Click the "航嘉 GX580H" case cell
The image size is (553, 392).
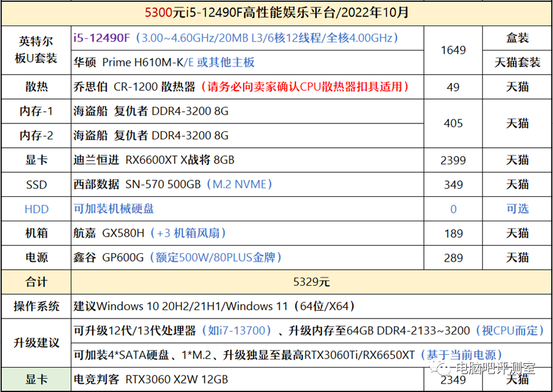pyautogui.click(x=247, y=233)
